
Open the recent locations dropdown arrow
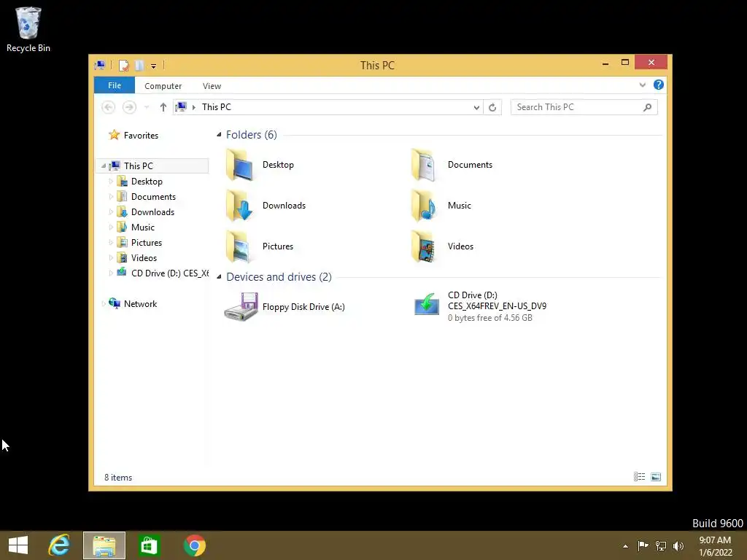tap(147, 107)
